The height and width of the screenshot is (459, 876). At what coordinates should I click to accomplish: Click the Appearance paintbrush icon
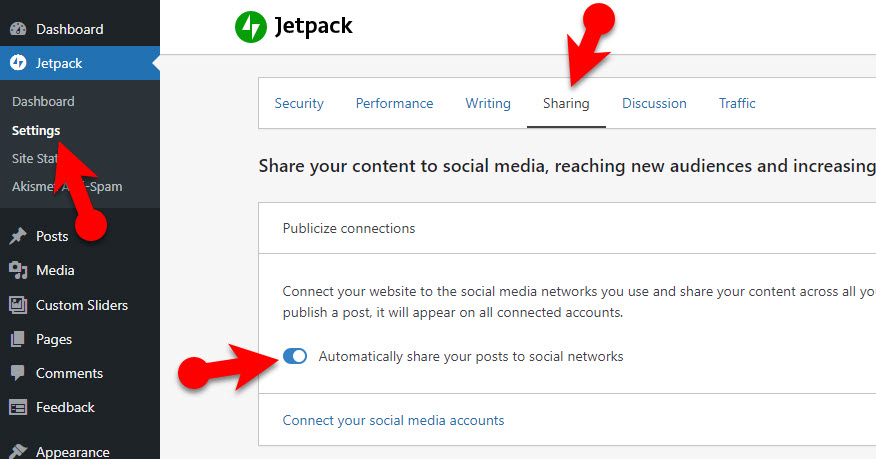pos(18,451)
